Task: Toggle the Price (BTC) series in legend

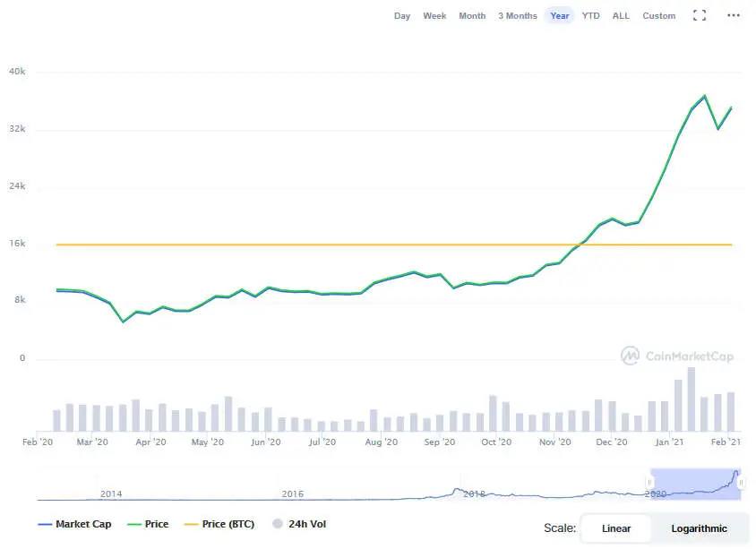Action: click(x=219, y=524)
